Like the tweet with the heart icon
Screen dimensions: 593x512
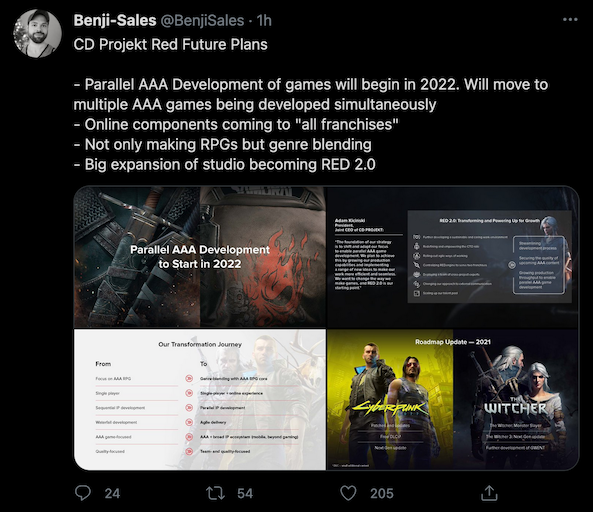point(348,493)
